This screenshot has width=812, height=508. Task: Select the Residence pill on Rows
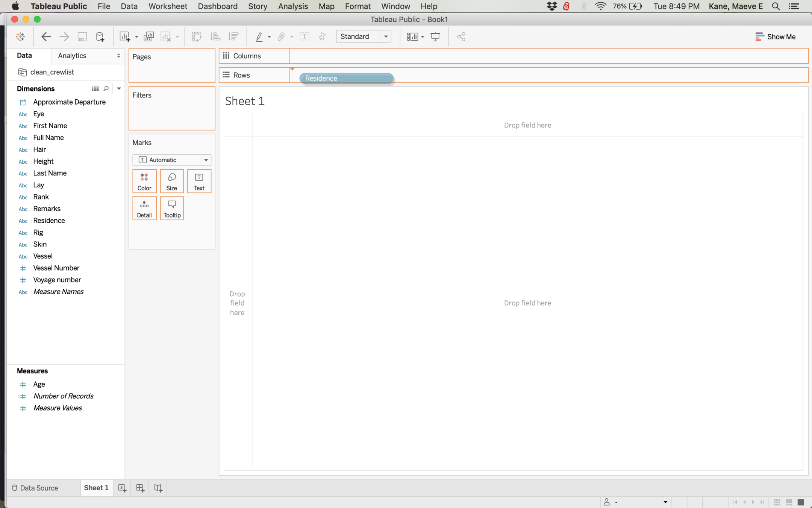coord(346,78)
